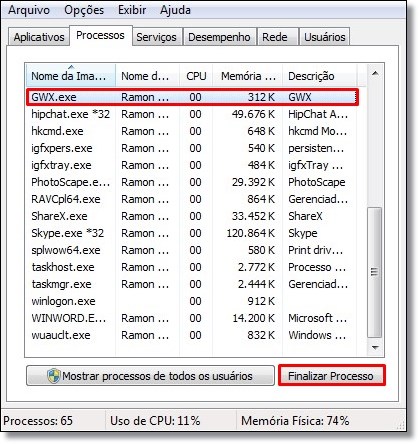Screen dimensions: 419x444
Task: Switch to the Aplicativos tab
Action: click(x=39, y=37)
